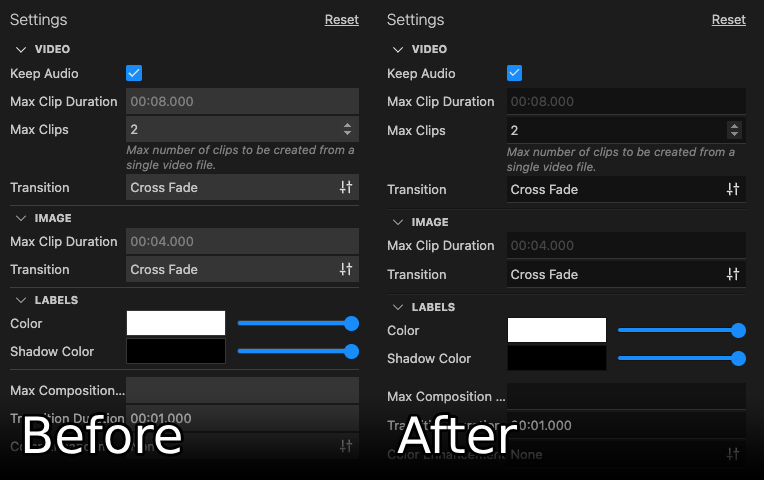The image size is (764, 480).
Task: Click black Shadow Color swatch in Before panel
Action: [x=176, y=351]
